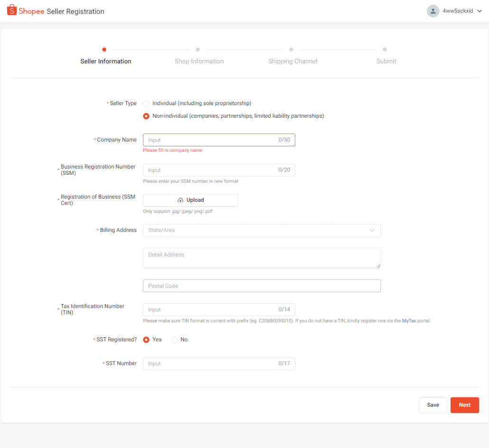Open the 4ww5sckxid username menu
489x448 pixels.
[458, 11]
